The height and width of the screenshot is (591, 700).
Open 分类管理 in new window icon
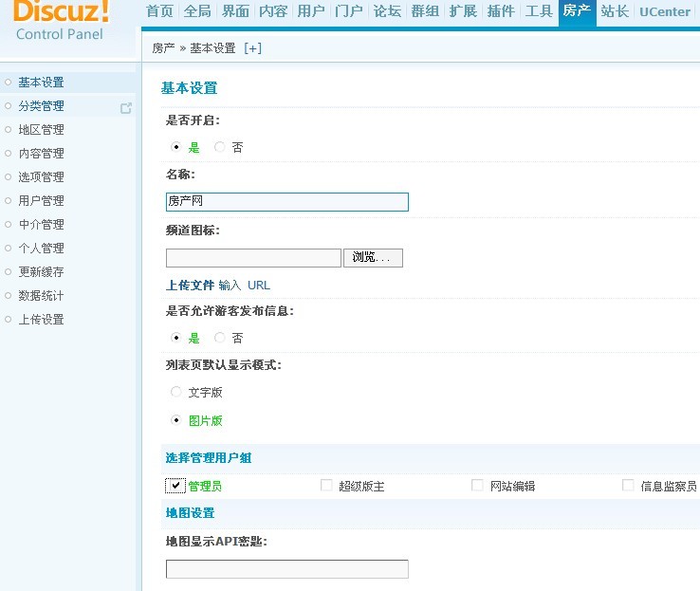pos(126,108)
